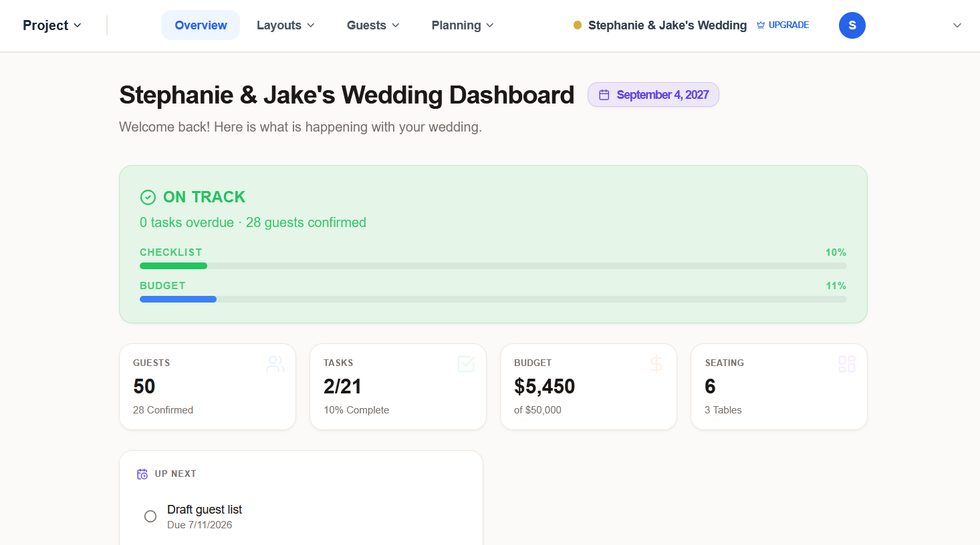Open the Planning menu
980x545 pixels.
coord(461,25)
